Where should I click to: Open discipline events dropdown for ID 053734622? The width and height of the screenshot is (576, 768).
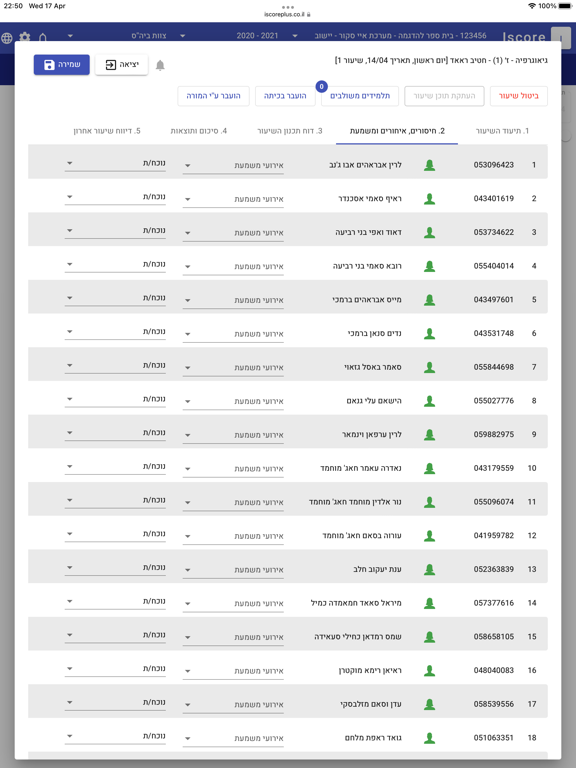tap(233, 233)
